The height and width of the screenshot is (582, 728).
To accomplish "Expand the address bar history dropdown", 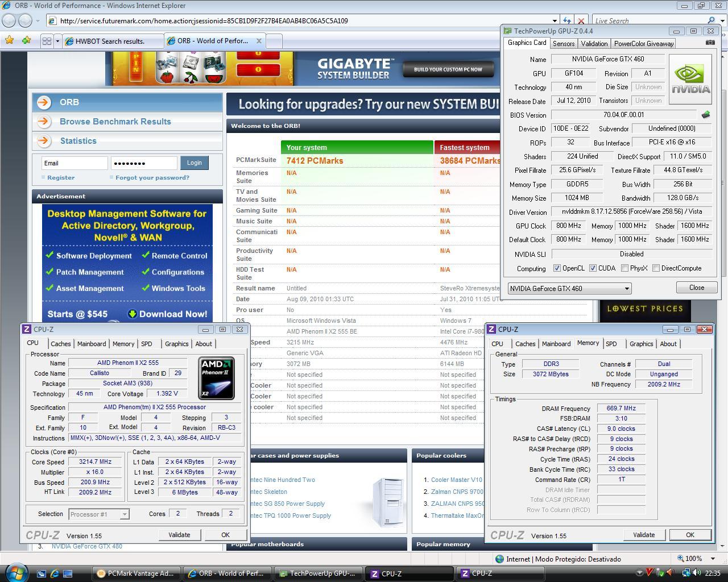I will coord(554,20).
